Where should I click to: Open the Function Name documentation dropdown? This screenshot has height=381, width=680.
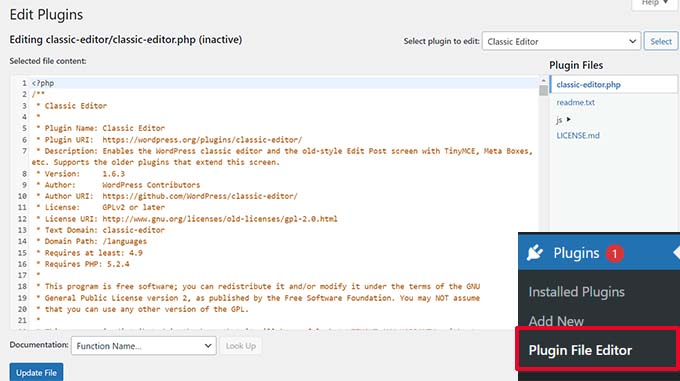[x=144, y=346]
